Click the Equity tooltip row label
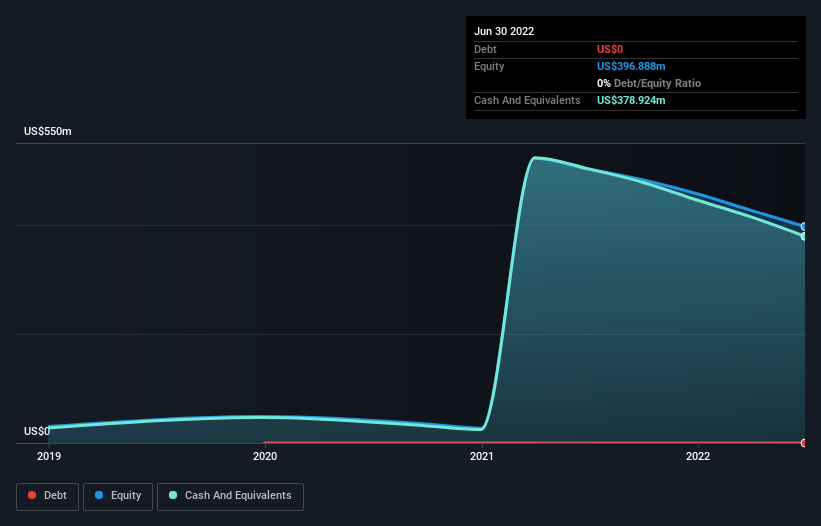821x526 pixels. [489, 66]
